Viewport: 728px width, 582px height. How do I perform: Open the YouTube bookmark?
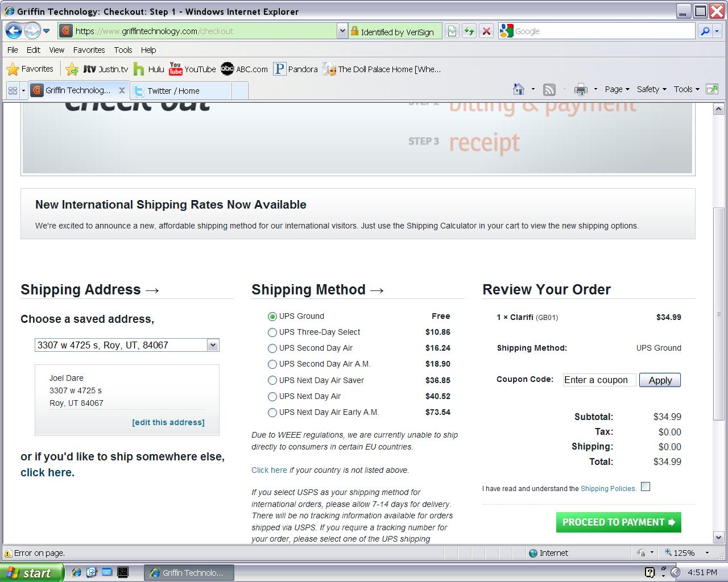pos(193,69)
